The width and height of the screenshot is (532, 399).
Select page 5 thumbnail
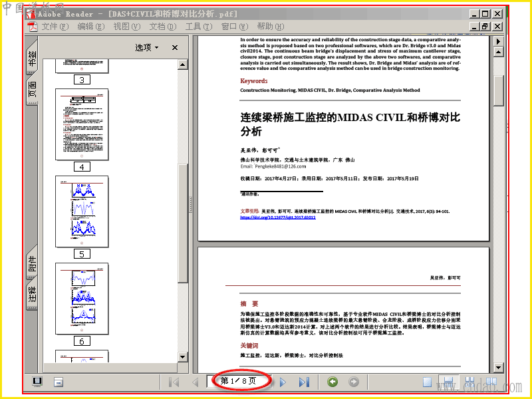click(x=82, y=211)
